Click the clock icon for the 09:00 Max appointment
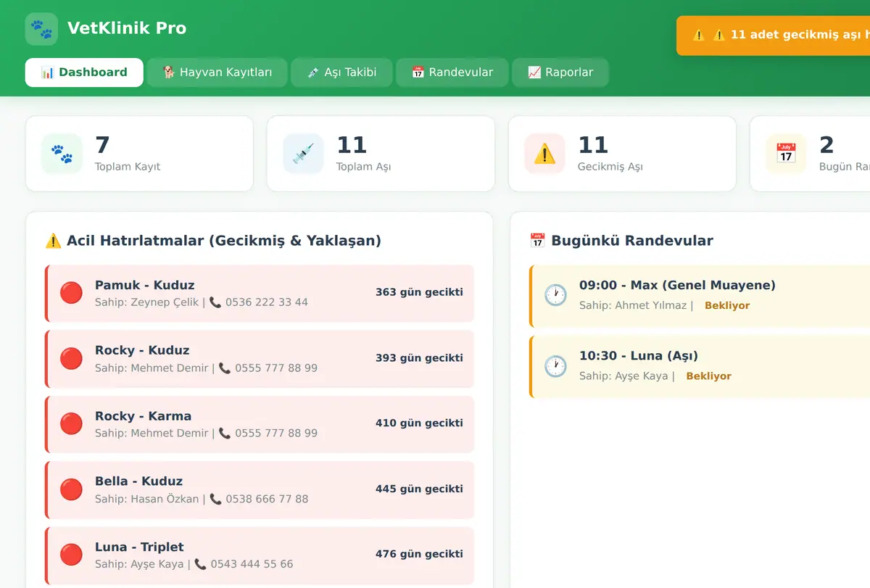The height and width of the screenshot is (588, 870). 555,295
